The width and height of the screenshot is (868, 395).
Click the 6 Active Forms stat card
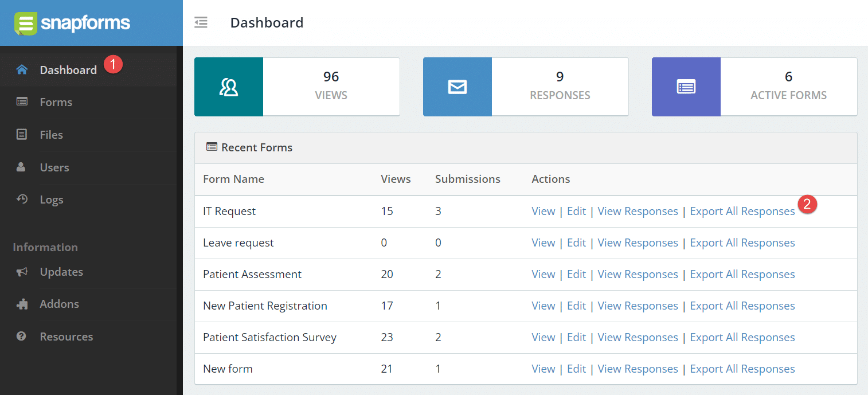tap(754, 87)
